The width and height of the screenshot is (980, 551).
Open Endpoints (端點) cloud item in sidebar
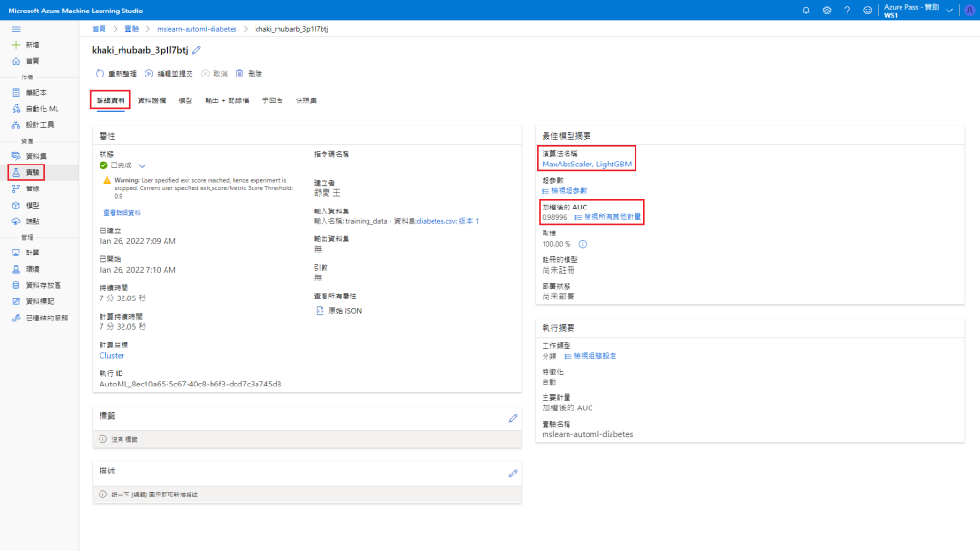26,221
